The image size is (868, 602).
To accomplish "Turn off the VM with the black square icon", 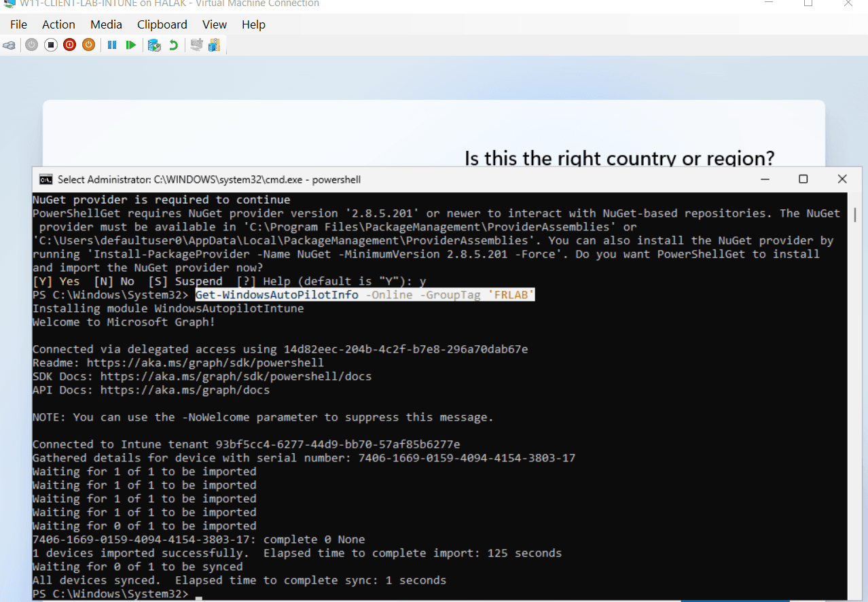I will point(50,45).
